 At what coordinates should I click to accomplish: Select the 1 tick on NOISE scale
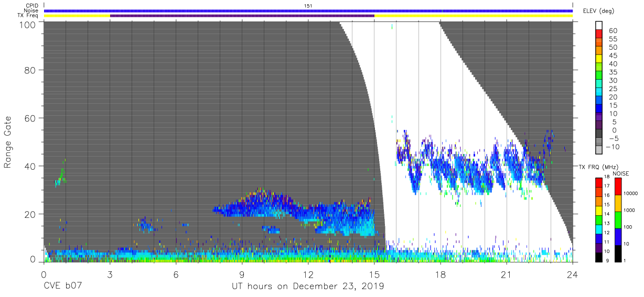pyautogui.click(x=626, y=260)
